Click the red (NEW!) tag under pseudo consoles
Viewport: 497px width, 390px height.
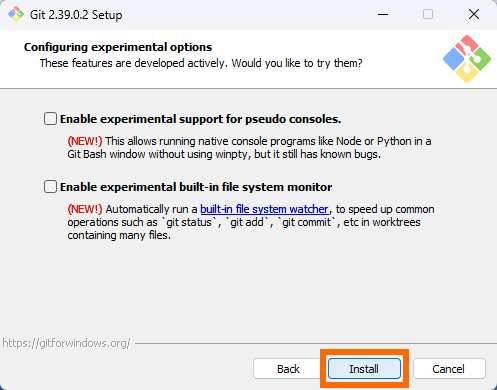click(x=85, y=141)
